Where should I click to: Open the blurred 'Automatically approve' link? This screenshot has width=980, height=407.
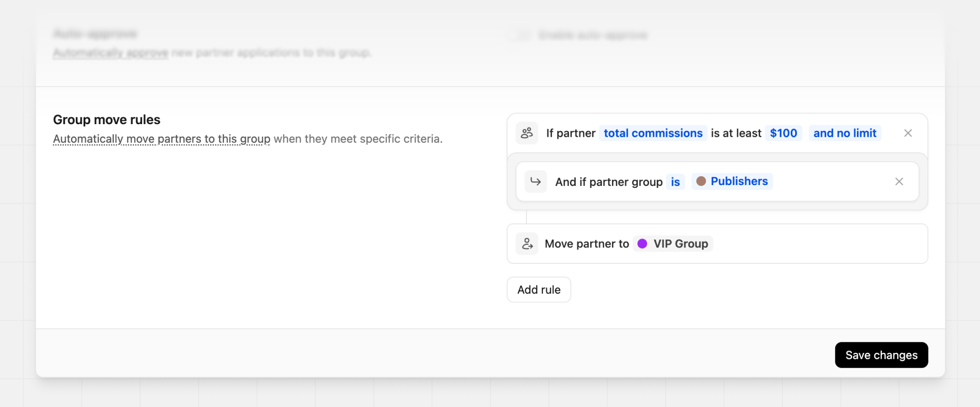click(x=110, y=53)
